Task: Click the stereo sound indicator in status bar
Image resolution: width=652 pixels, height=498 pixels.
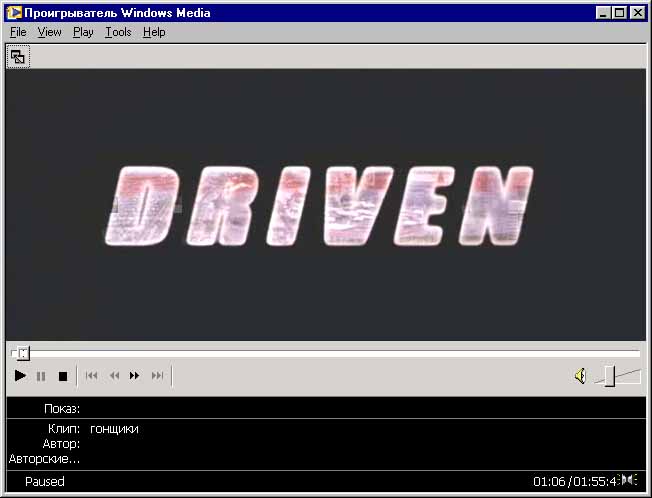Action: click(x=629, y=480)
